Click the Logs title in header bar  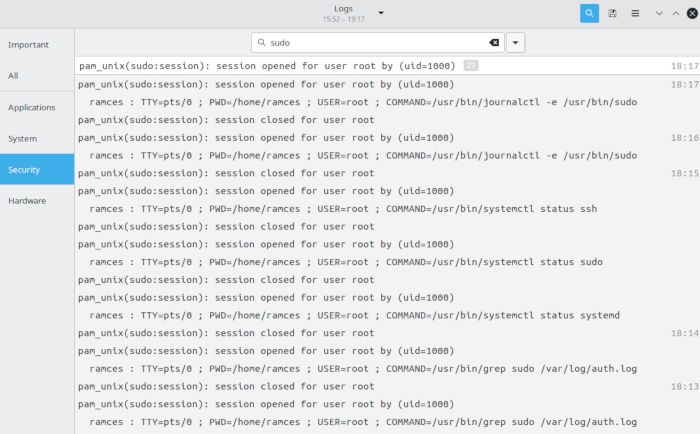(x=343, y=8)
